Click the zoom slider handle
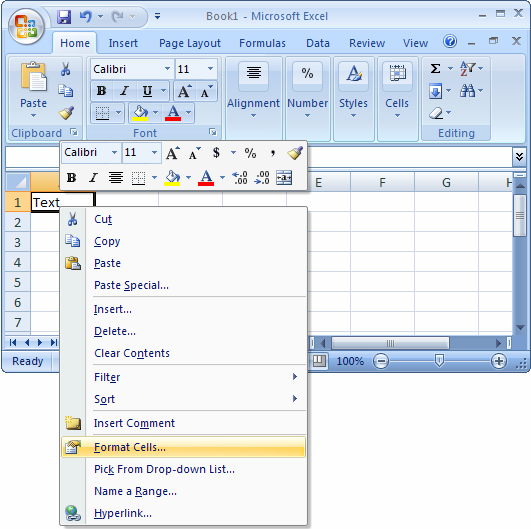 click(x=439, y=361)
